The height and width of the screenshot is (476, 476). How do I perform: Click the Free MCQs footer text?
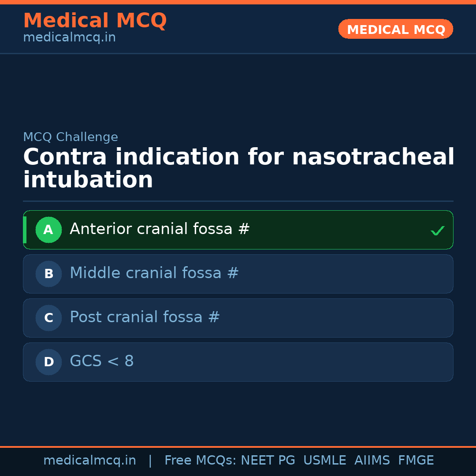click(x=200, y=461)
